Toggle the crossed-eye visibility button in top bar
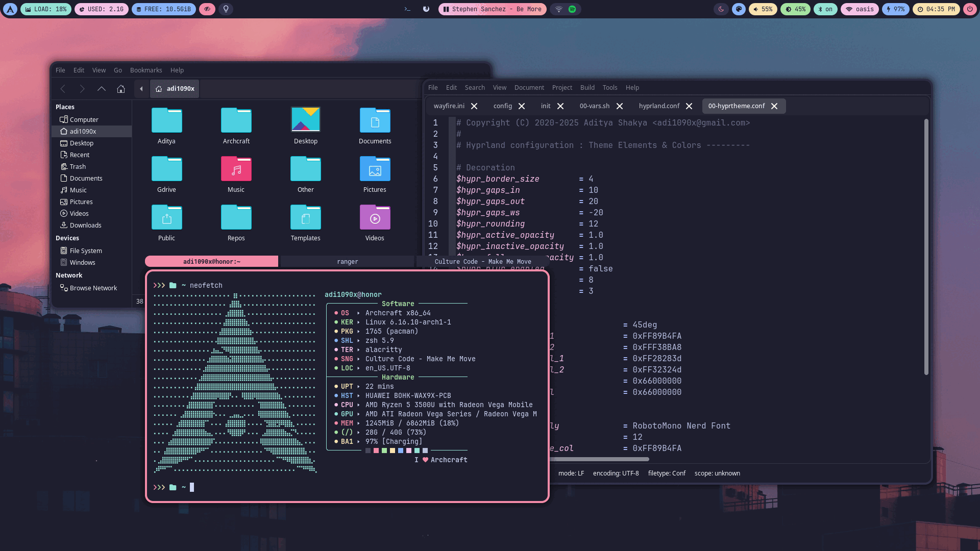 pos(207,9)
